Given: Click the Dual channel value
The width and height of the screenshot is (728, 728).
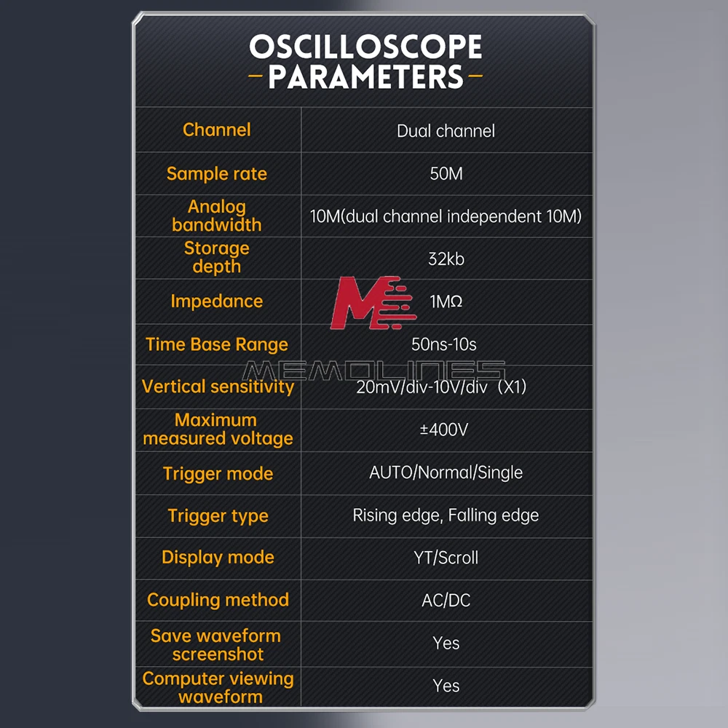Looking at the screenshot, I should click(x=446, y=131).
